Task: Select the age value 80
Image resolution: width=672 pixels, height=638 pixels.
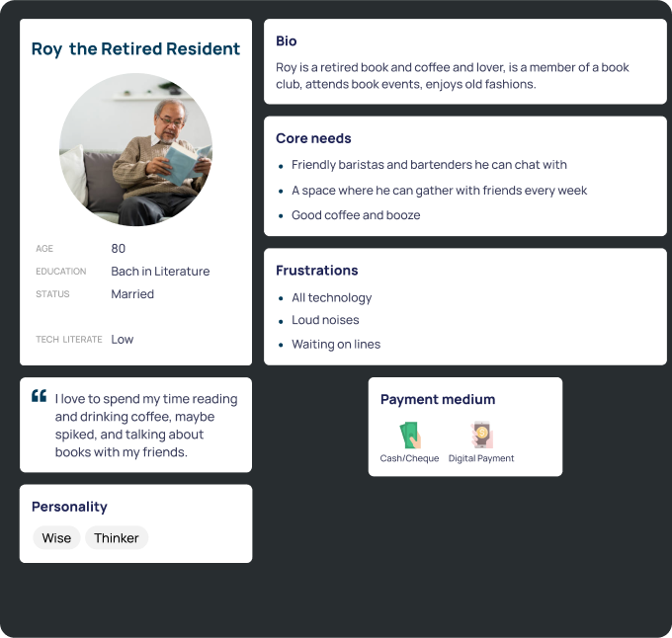Action: point(119,248)
